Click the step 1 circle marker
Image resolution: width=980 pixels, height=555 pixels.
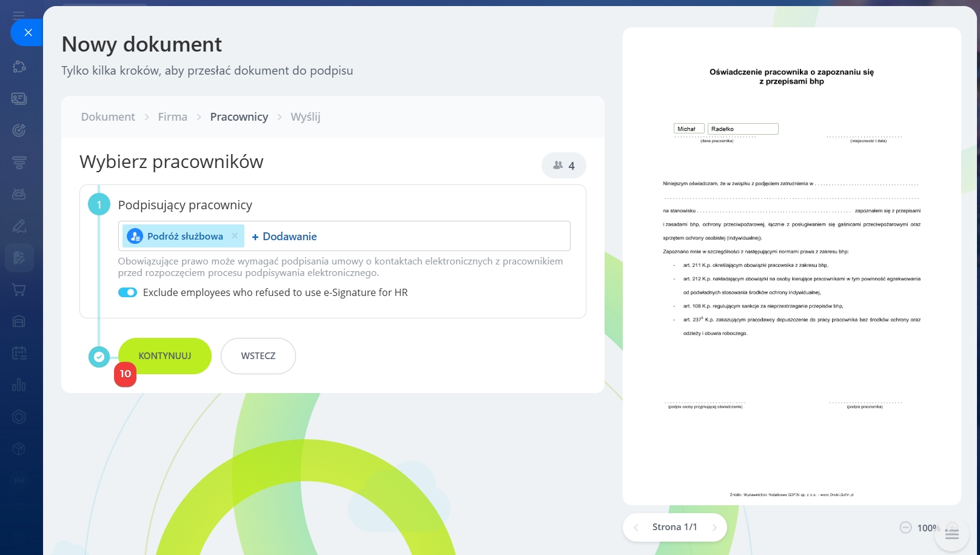click(99, 204)
